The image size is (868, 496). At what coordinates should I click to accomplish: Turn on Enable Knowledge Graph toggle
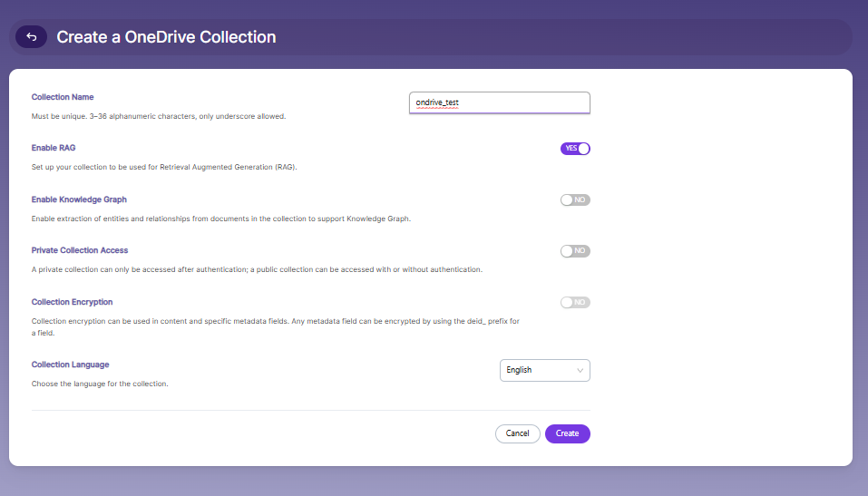point(575,199)
